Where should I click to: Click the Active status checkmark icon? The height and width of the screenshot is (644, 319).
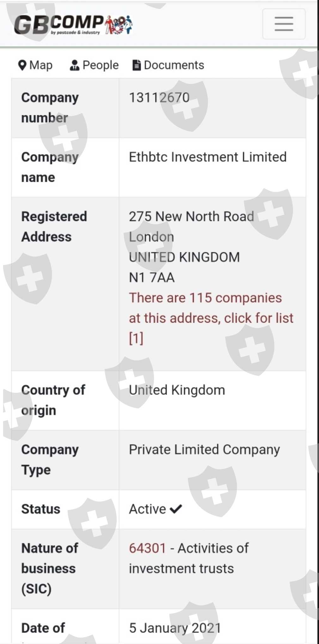tap(176, 509)
